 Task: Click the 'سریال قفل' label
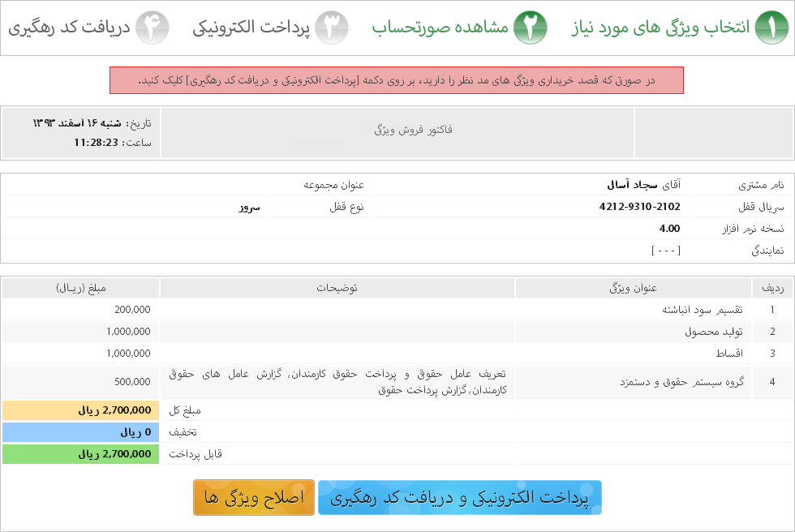[761, 207]
